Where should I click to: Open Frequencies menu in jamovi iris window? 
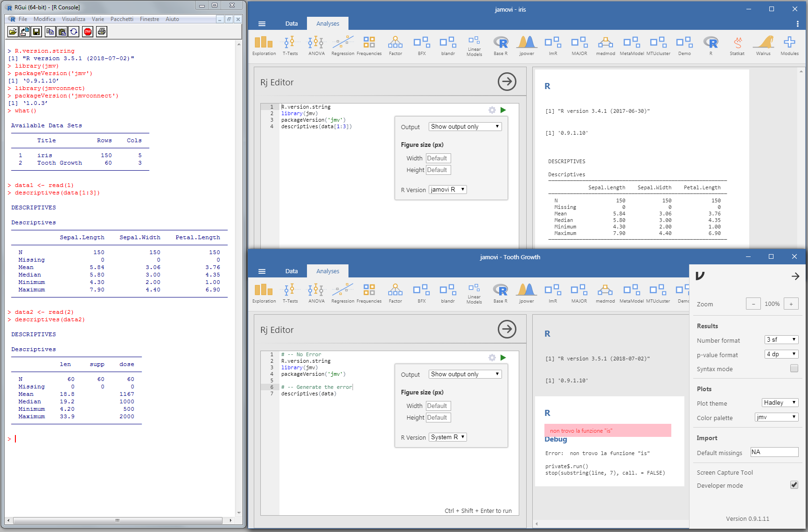pyautogui.click(x=369, y=46)
